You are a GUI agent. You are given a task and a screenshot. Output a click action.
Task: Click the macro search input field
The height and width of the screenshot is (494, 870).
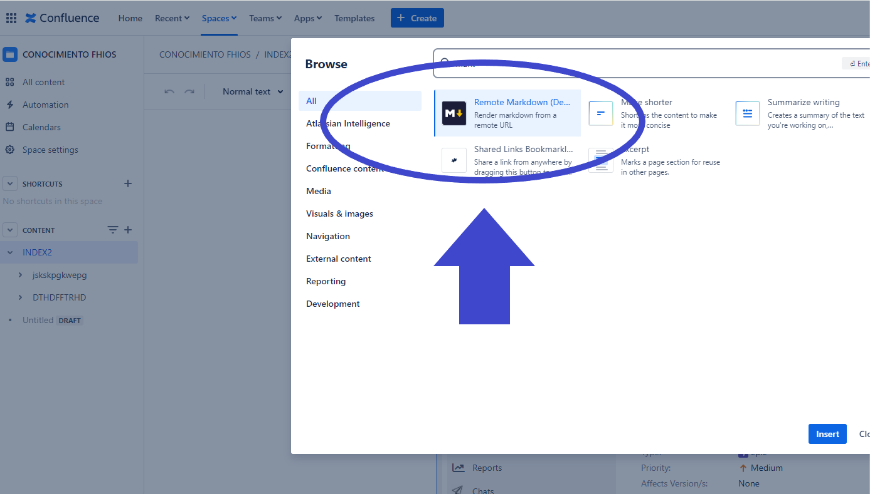[640, 64]
